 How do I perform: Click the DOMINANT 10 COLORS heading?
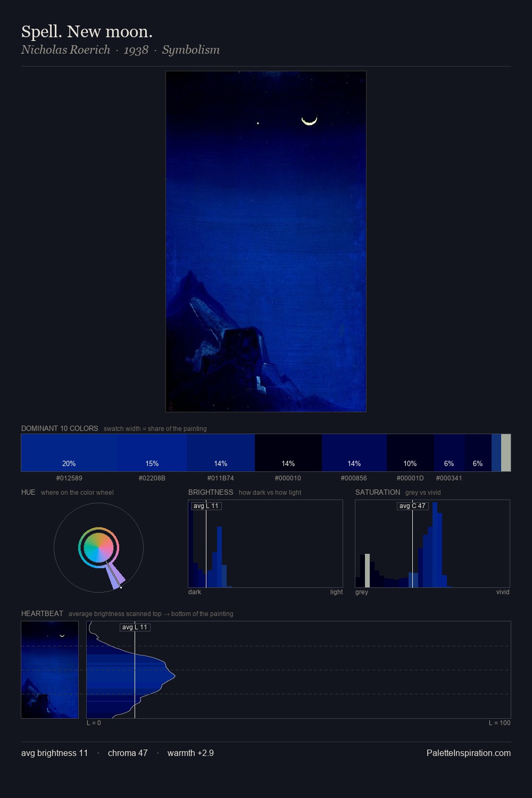(60, 429)
